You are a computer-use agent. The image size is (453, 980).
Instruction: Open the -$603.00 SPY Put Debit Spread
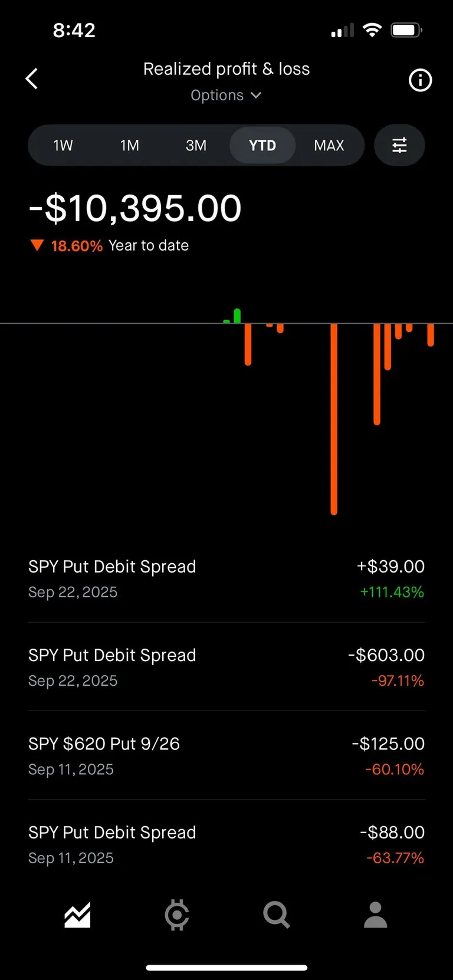[x=226, y=667]
